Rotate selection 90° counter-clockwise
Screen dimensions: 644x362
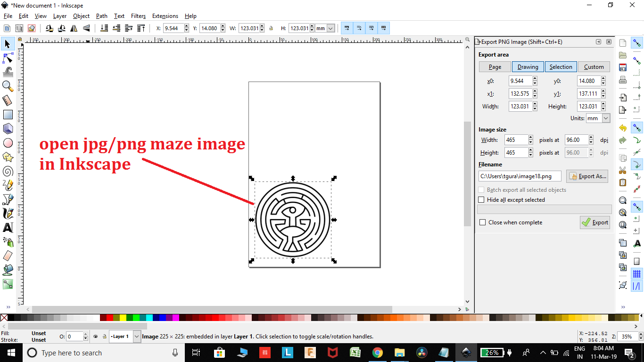49,28
